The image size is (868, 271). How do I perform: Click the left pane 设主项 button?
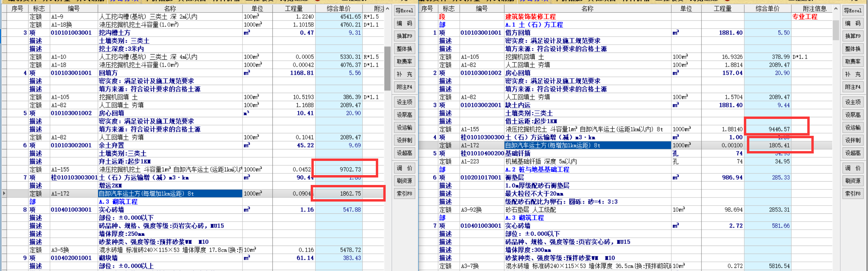404,102
